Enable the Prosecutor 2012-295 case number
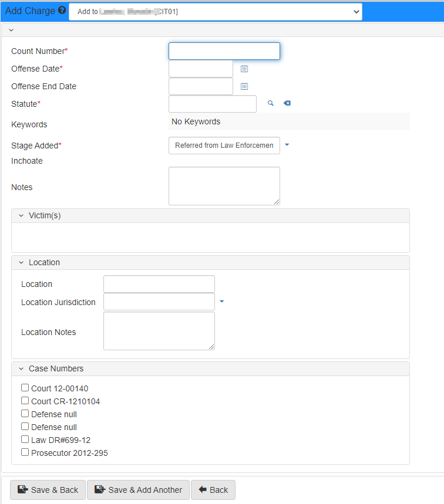Image resolution: width=444 pixels, height=504 pixels. [x=25, y=452]
